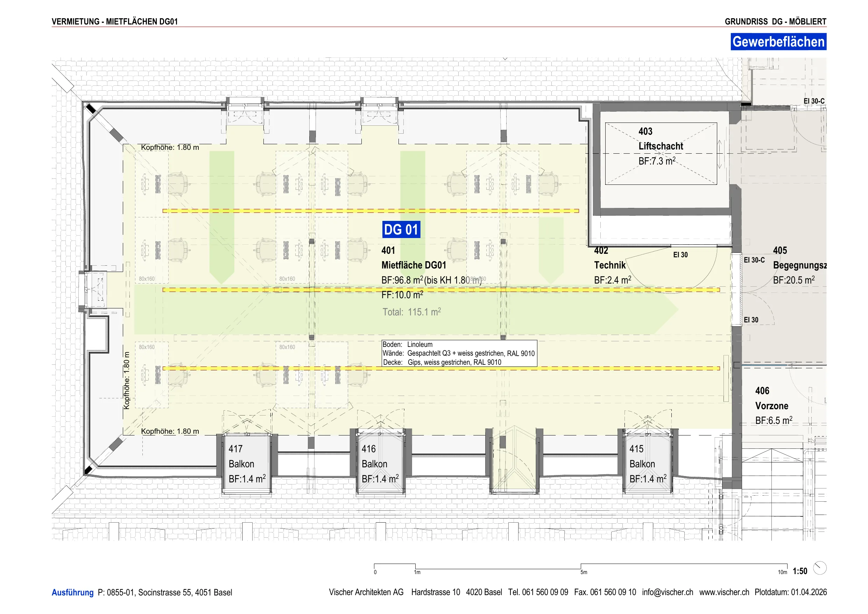Click the Boden Wände Decke materials box
This screenshot has height=614, width=868.
coord(459,353)
